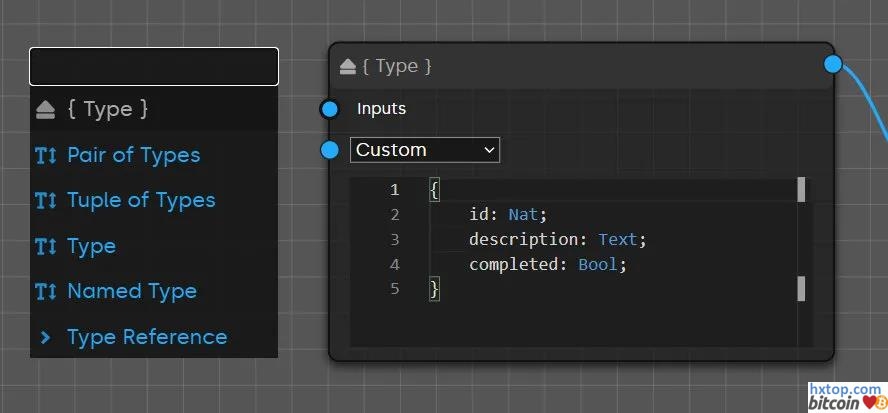The image size is (888, 413).
Task: Click the { Type } node title bar
Action: [x=580, y=66]
